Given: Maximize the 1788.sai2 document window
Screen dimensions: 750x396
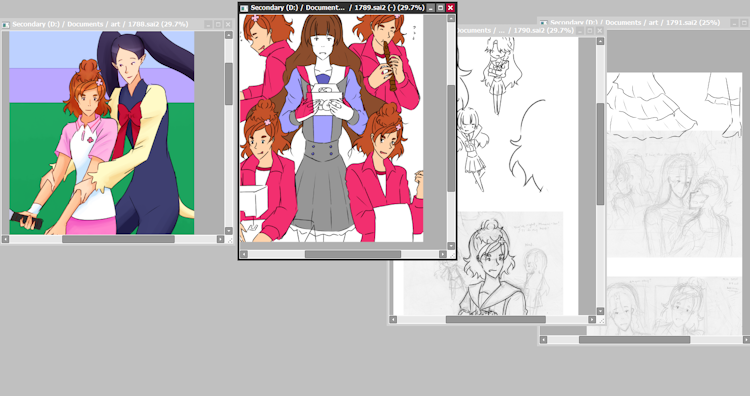Looking at the screenshot, I should tap(218, 24).
